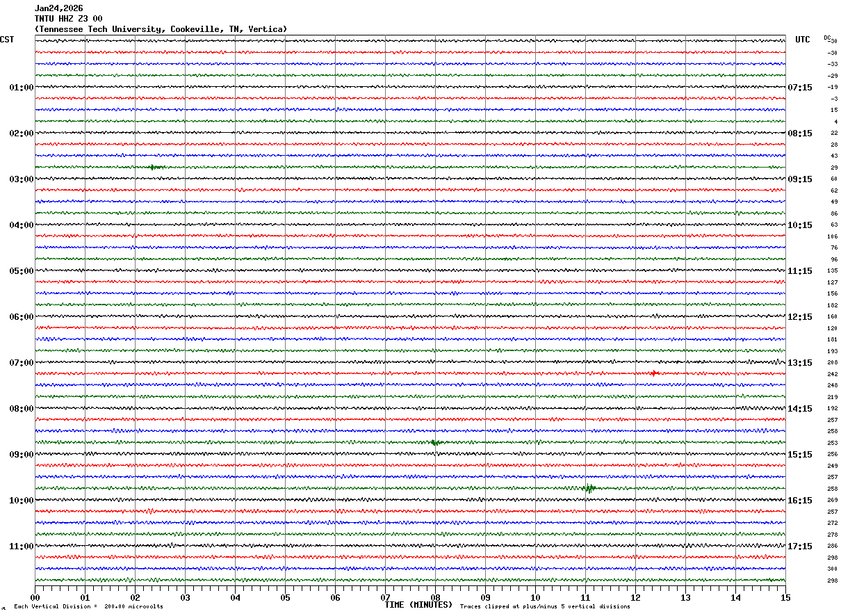Click the 04:00 CST time label

pos(22,225)
